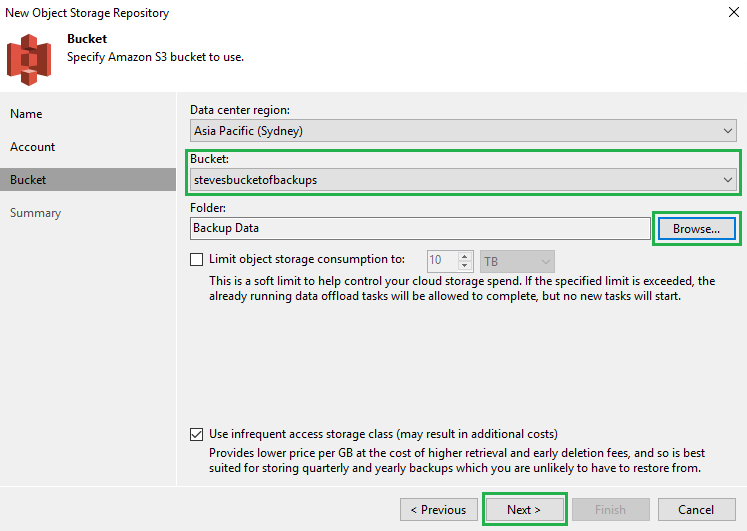
Task: Click the Amazon S3 bucket icon
Action: [29, 59]
